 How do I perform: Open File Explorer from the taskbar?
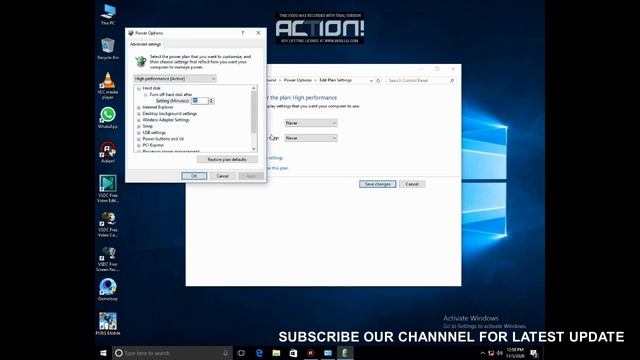[276, 353]
